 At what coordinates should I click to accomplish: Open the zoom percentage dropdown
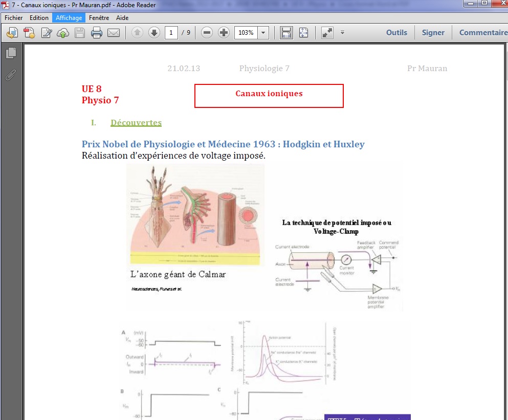tap(263, 33)
